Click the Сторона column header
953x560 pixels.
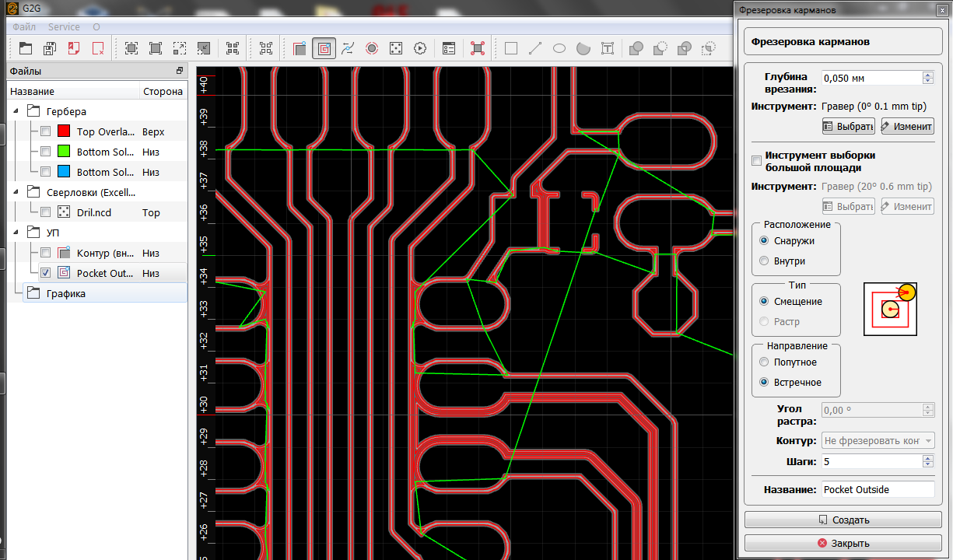(163, 91)
